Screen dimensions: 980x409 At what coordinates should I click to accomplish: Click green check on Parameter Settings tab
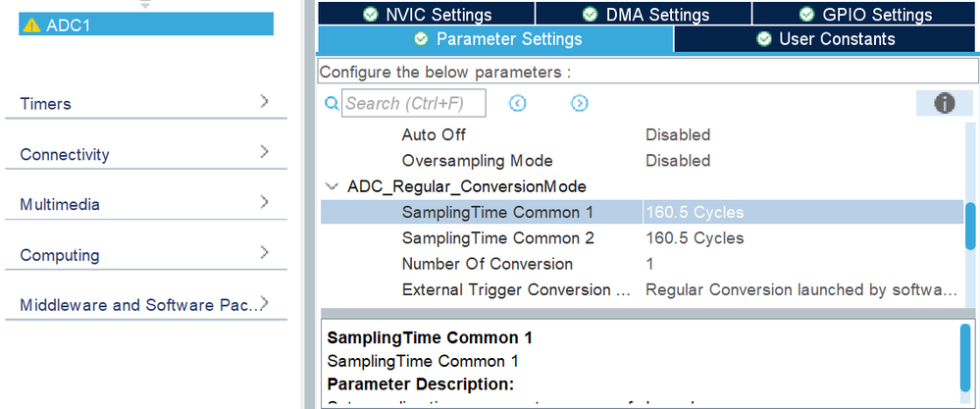[x=421, y=39]
